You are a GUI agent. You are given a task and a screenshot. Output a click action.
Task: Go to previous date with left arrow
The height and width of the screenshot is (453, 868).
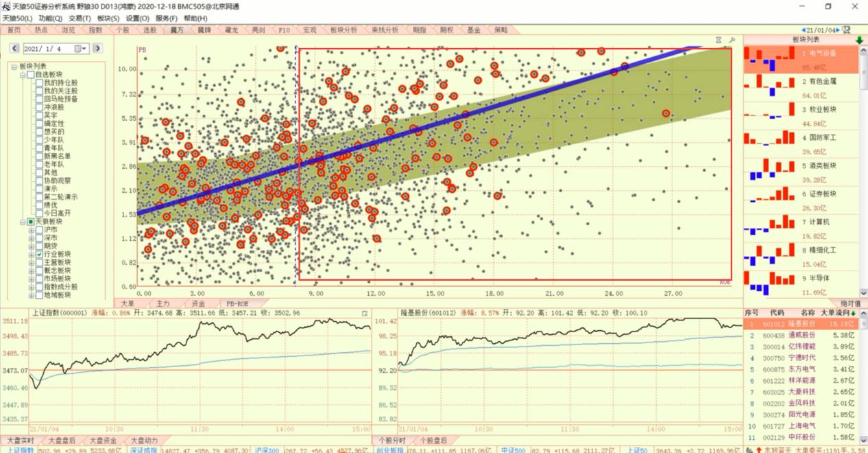coord(14,49)
